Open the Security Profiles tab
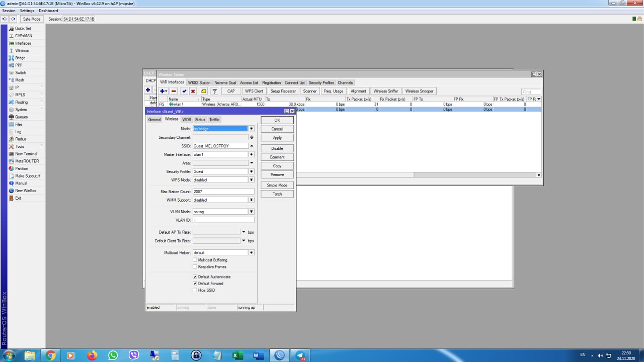Viewport: 644px width, 362px height. coord(321,83)
